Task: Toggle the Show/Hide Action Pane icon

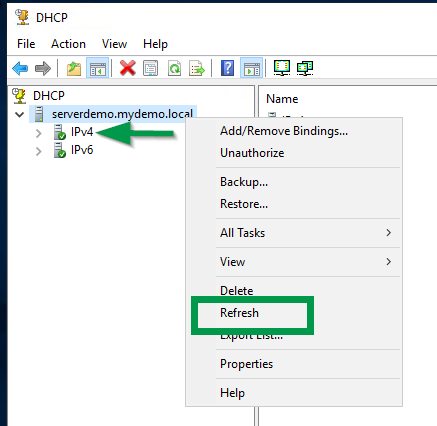Action: [x=251, y=68]
